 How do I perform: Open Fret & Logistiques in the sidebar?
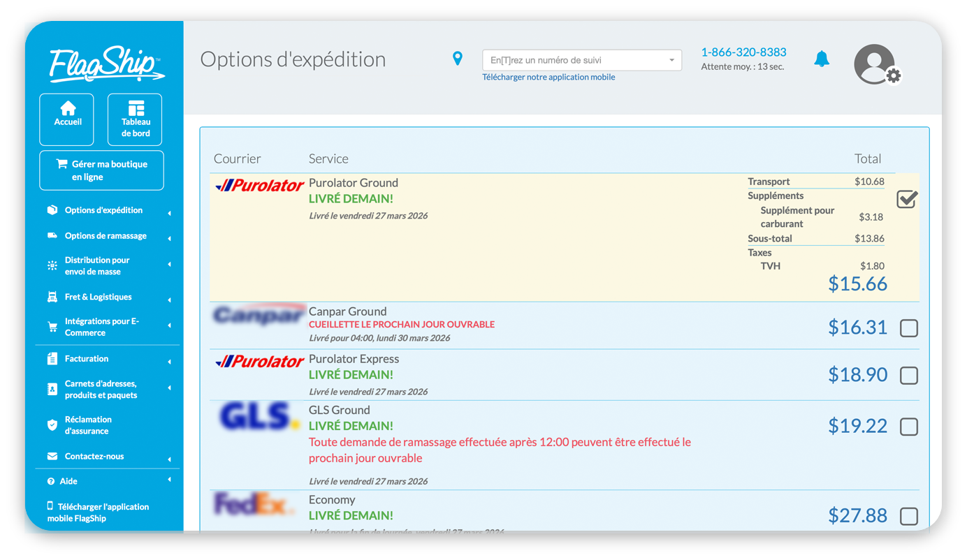[x=97, y=296]
